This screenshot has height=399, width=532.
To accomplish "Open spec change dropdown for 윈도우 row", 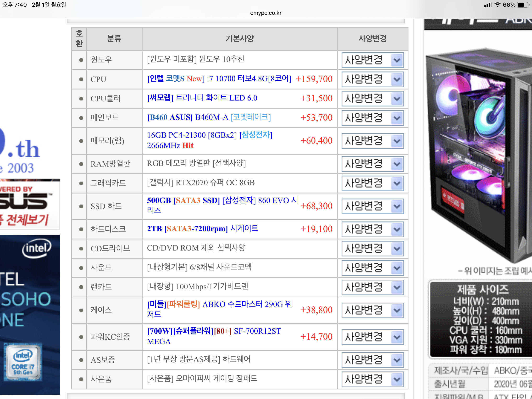I will pyautogui.click(x=372, y=60).
